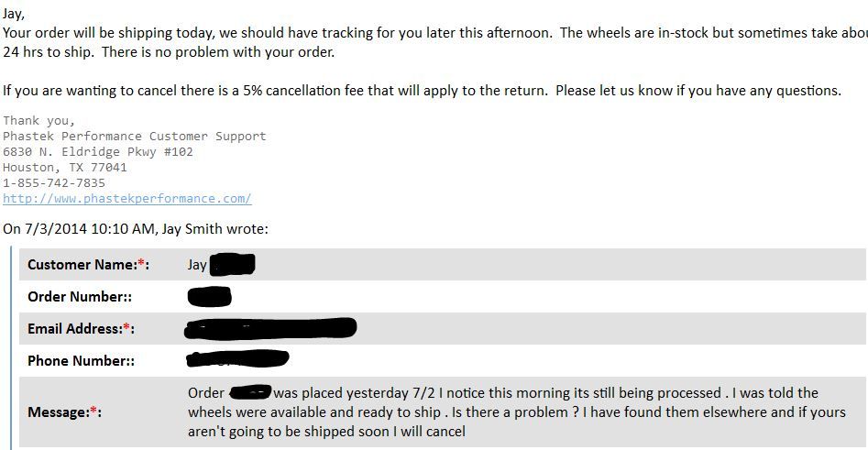Click the 1-855-742-7835 support phone number

(x=54, y=183)
